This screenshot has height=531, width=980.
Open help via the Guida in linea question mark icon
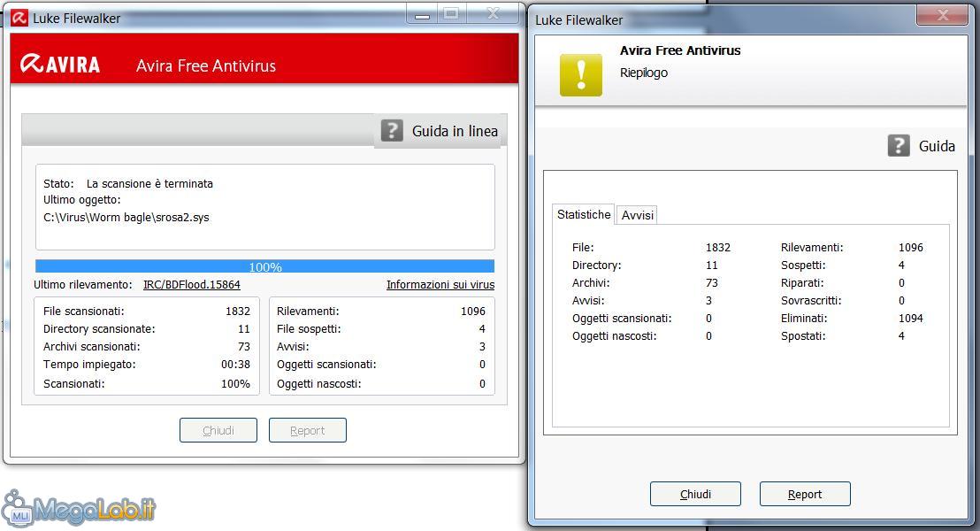[x=392, y=131]
